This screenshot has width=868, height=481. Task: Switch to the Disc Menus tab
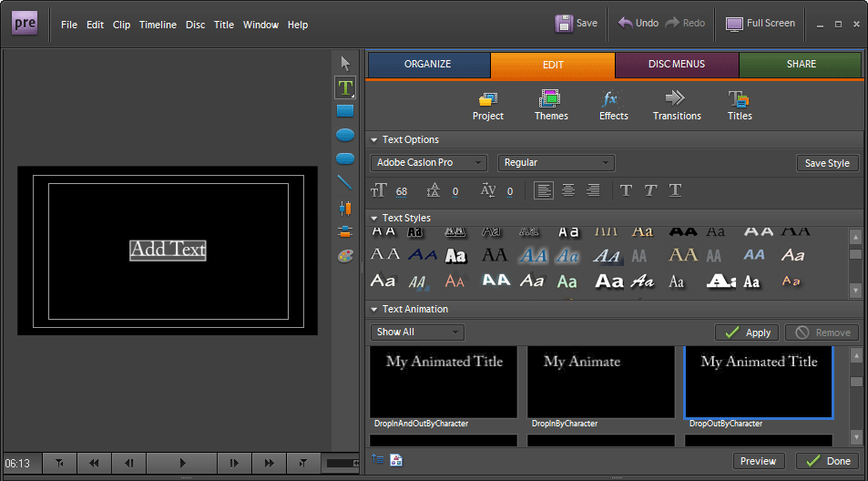coord(677,65)
